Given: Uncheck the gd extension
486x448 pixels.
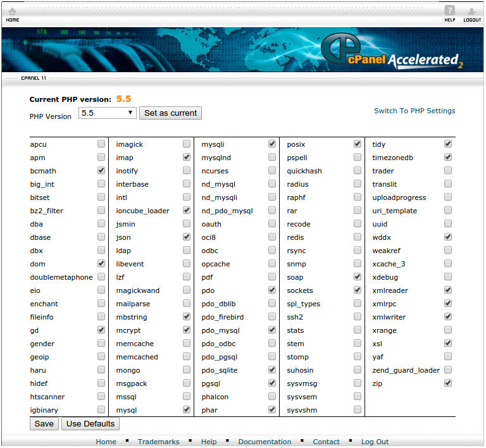Looking at the screenshot, I should point(101,330).
